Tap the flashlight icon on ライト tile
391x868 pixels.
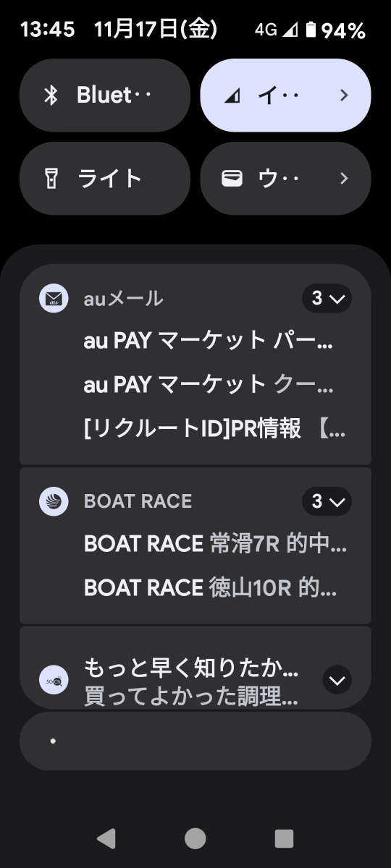click(51, 179)
